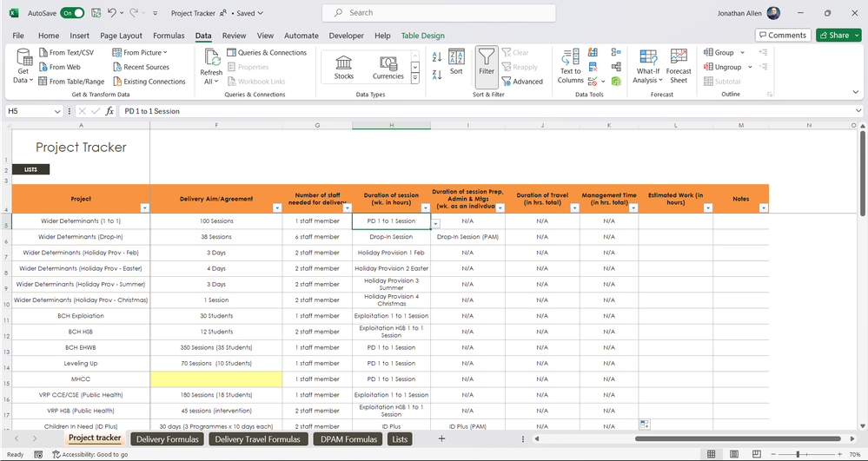Click the Stocks data type icon
The height and width of the screenshot is (461, 868).
click(344, 63)
